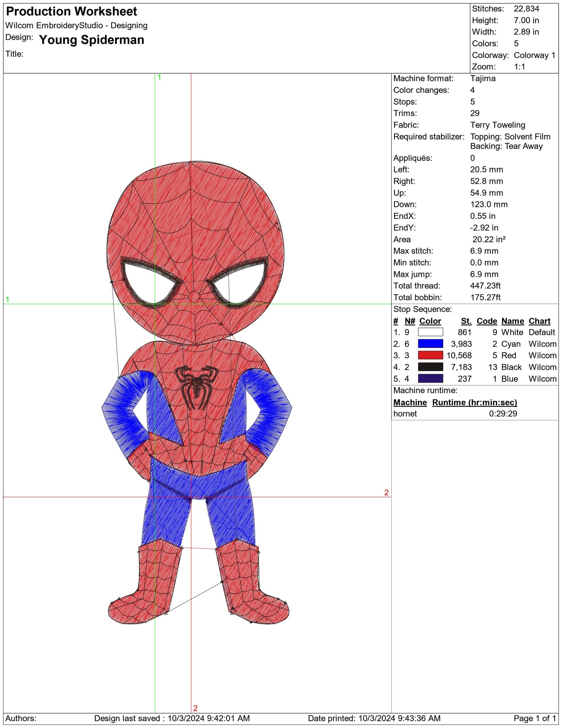Click the 'Color' column header
The height and width of the screenshot is (728, 562).
click(x=430, y=321)
